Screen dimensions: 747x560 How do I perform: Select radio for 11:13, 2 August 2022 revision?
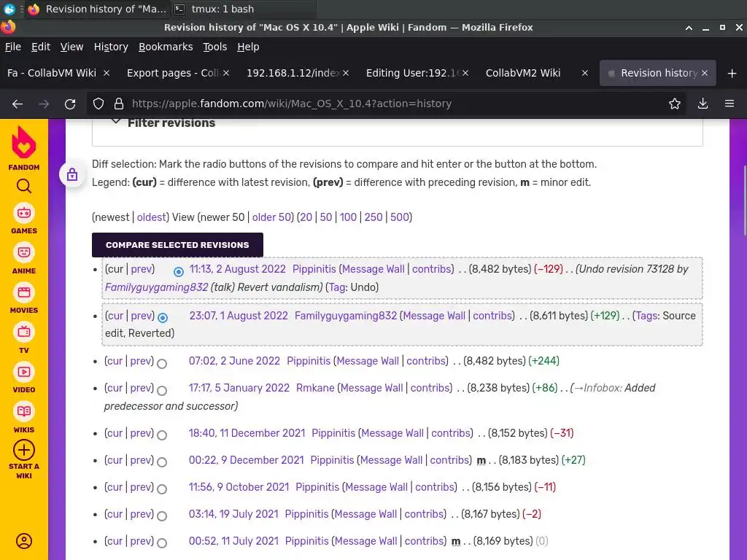[x=179, y=271]
